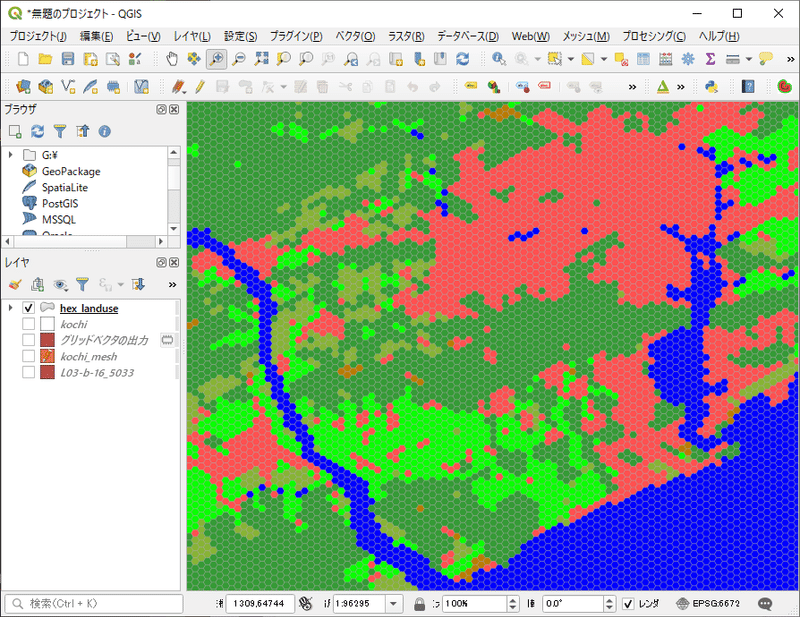Activate the Zoom In magnifier tool

click(x=216, y=59)
